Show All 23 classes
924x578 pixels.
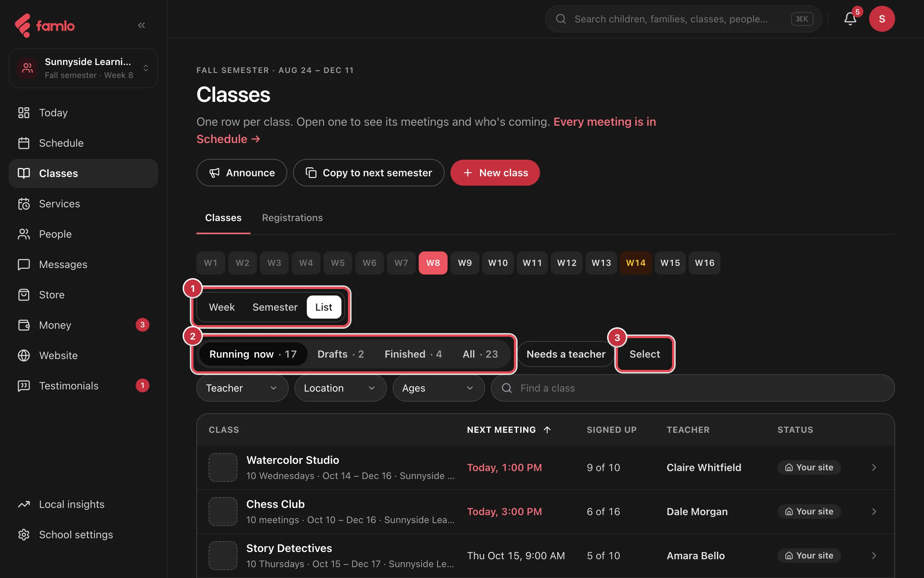coord(480,354)
